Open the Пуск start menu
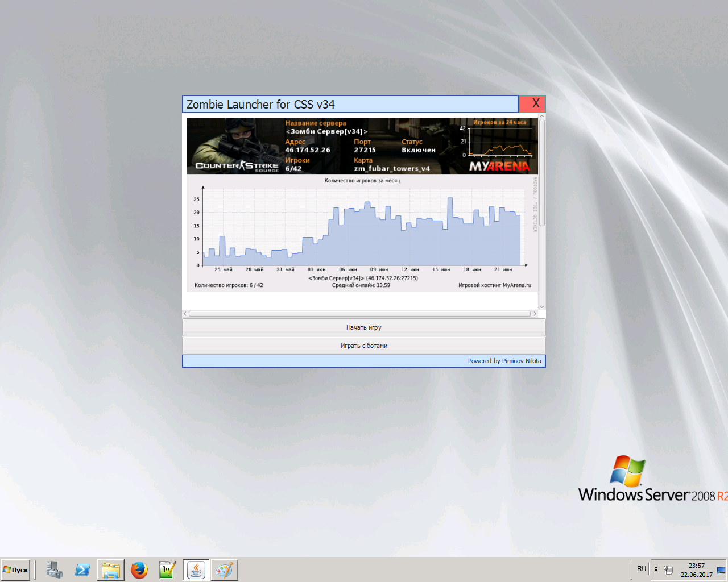Screen dimensions: 728x582 click(16, 569)
